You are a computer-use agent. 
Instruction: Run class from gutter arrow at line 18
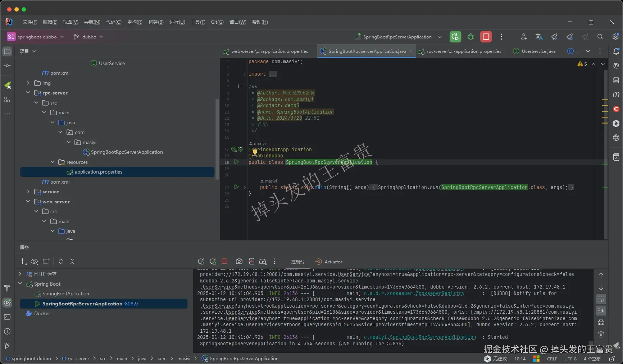[x=237, y=162]
